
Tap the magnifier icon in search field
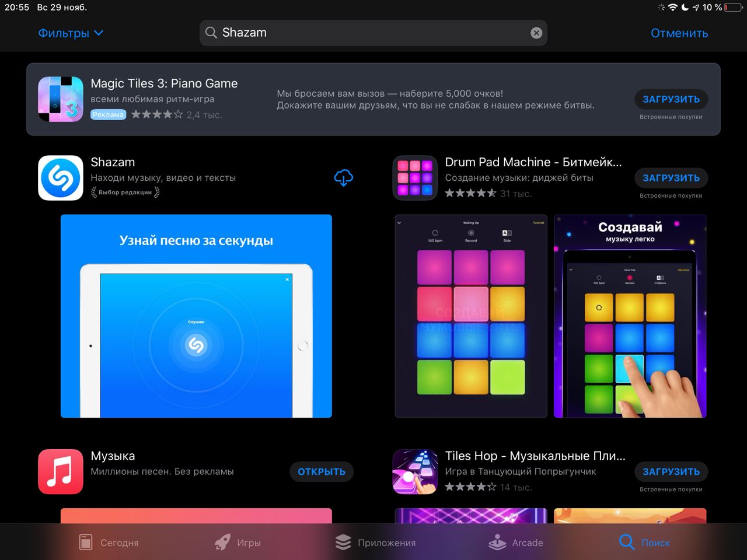click(x=211, y=33)
